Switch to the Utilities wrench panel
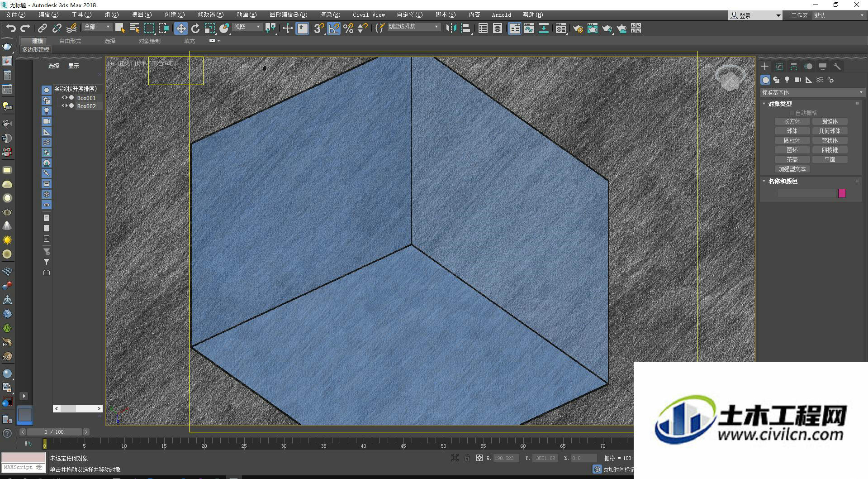This screenshot has width=868, height=479. point(837,67)
